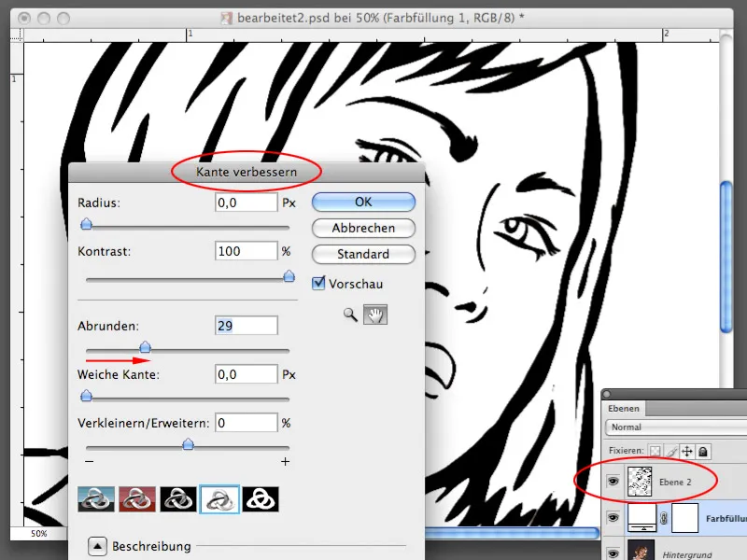
Task: Click the ruler origin corner box
Action: [x=17, y=35]
